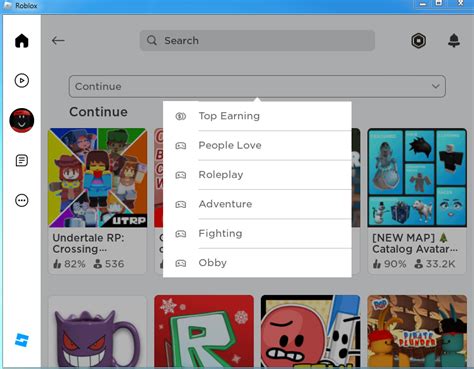Click the 82% rating on Undertale RP
The width and height of the screenshot is (474, 369).
69,264
